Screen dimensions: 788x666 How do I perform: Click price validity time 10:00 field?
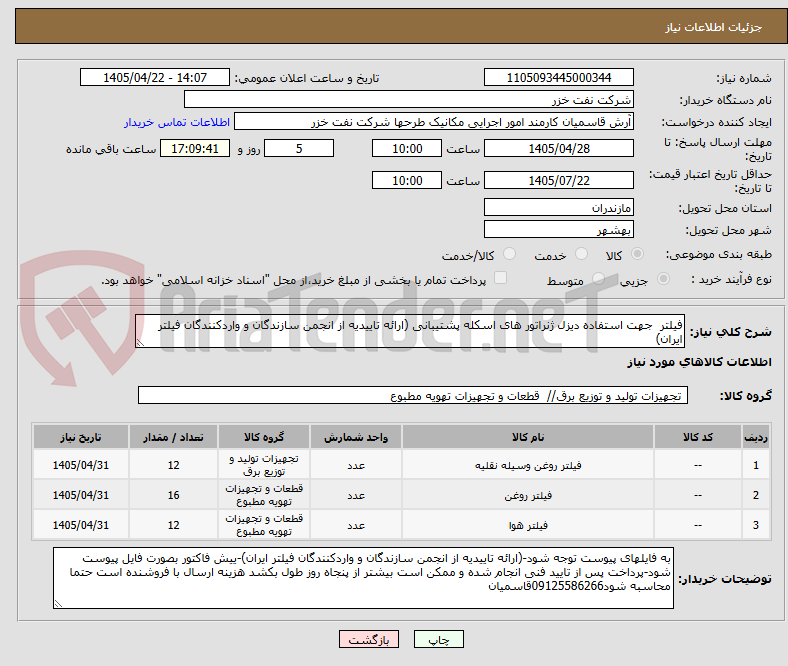(407, 180)
